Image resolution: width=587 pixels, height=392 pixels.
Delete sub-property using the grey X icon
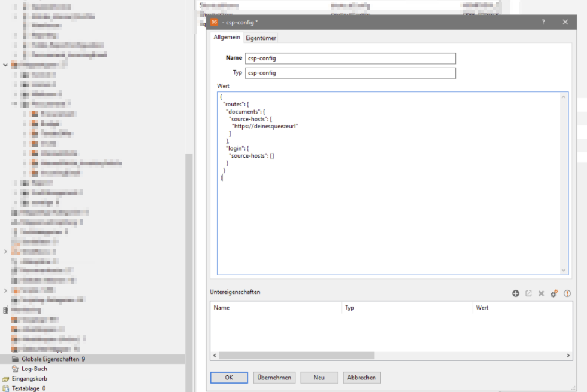542,293
